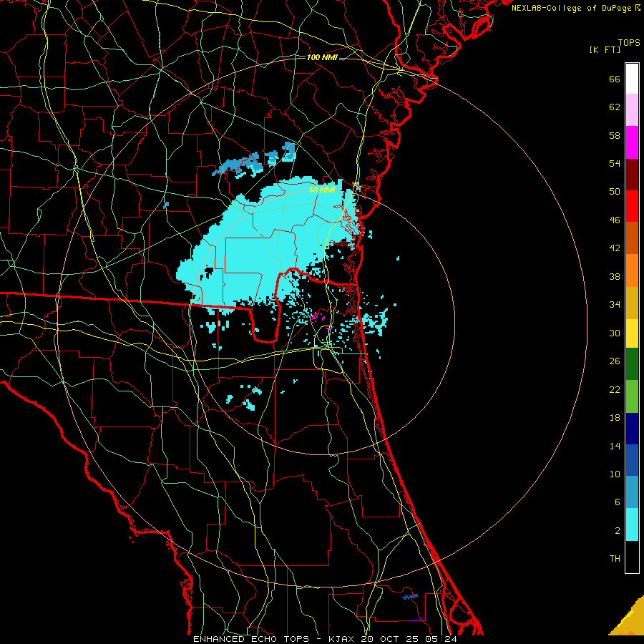
Task: Click the 58 legend value
Action: pyautogui.click(x=615, y=135)
